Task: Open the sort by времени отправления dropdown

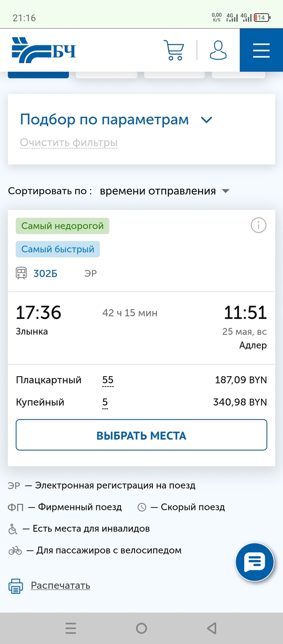Action: click(x=164, y=191)
